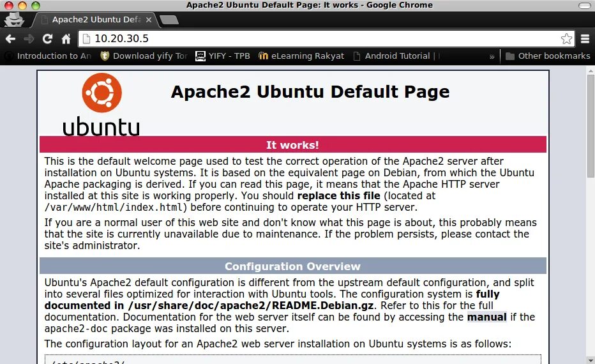Click the incognito spy icon
The height and width of the screenshot is (364, 595).
(14, 19)
